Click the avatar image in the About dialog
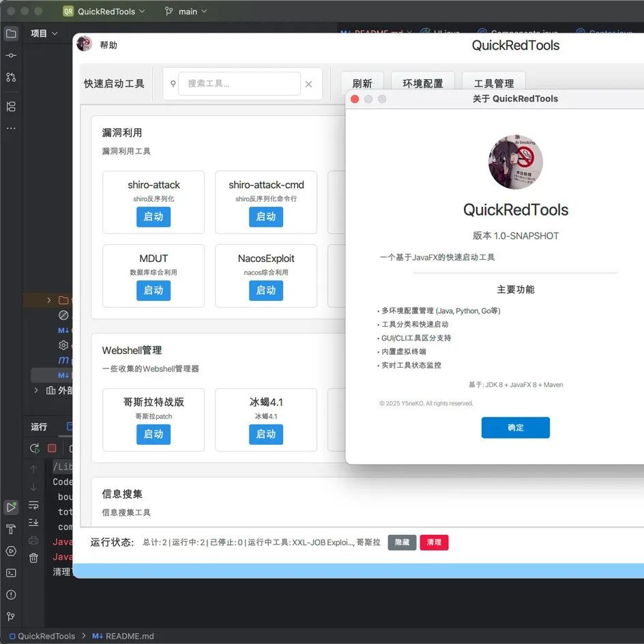 click(516, 162)
